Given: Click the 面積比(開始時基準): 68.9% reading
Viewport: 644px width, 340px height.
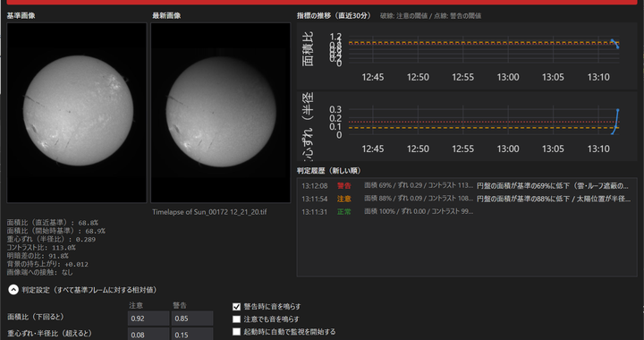Looking at the screenshot, I should coord(55,231).
